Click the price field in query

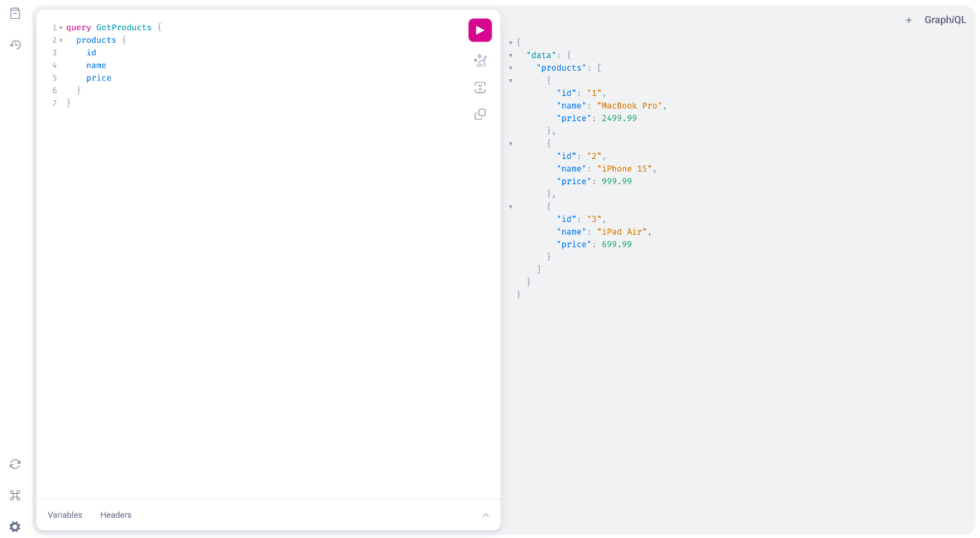tap(99, 78)
